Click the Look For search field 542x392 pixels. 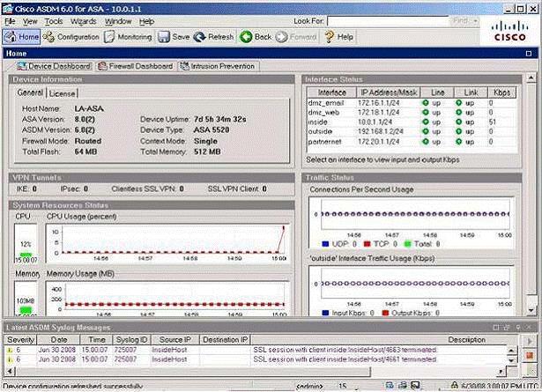click(x=388, y=21)
